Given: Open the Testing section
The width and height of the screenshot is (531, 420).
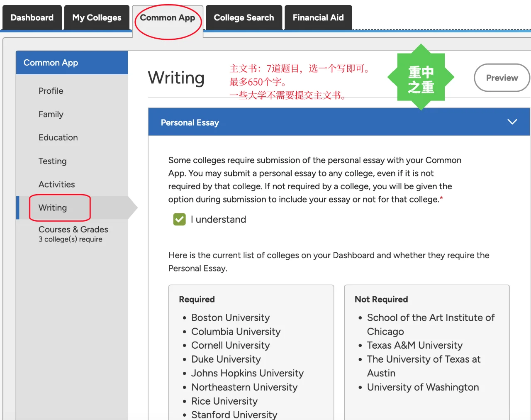Looking at the screenshot, I should pyautogui.click(x=52, y=161).
